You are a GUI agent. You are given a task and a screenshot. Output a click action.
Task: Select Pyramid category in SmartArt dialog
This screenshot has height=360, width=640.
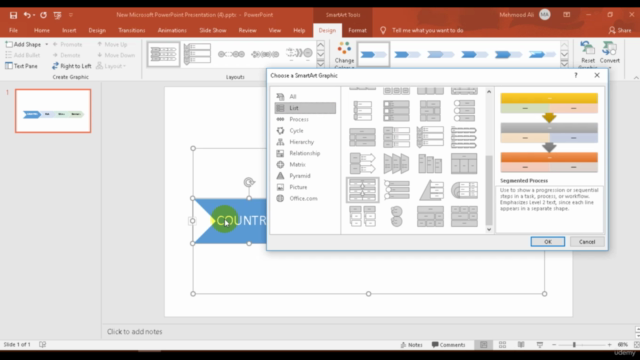coord(305,176)
